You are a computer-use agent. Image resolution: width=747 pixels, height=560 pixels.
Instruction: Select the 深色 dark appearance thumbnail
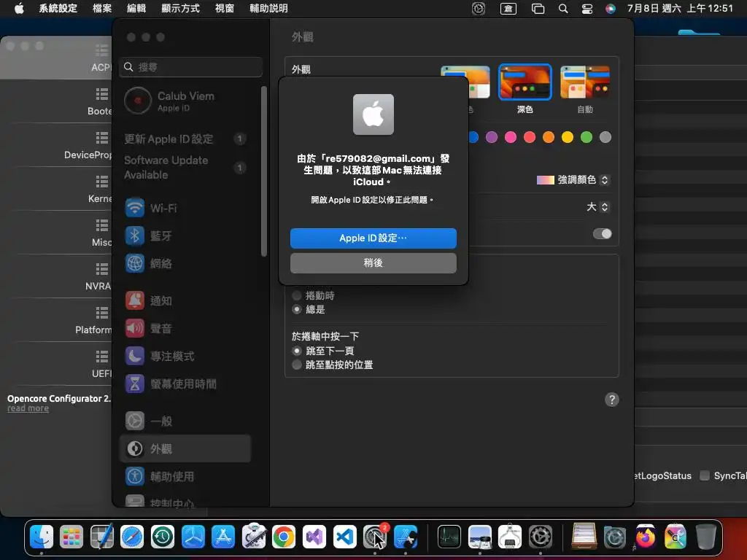pyautogui.click(x=525, y=82)
